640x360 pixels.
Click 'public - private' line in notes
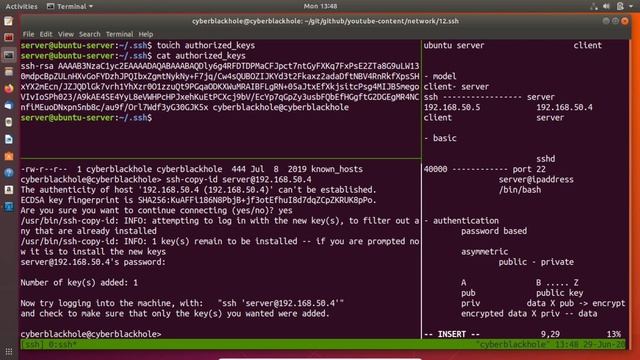(x=536, y=262)
